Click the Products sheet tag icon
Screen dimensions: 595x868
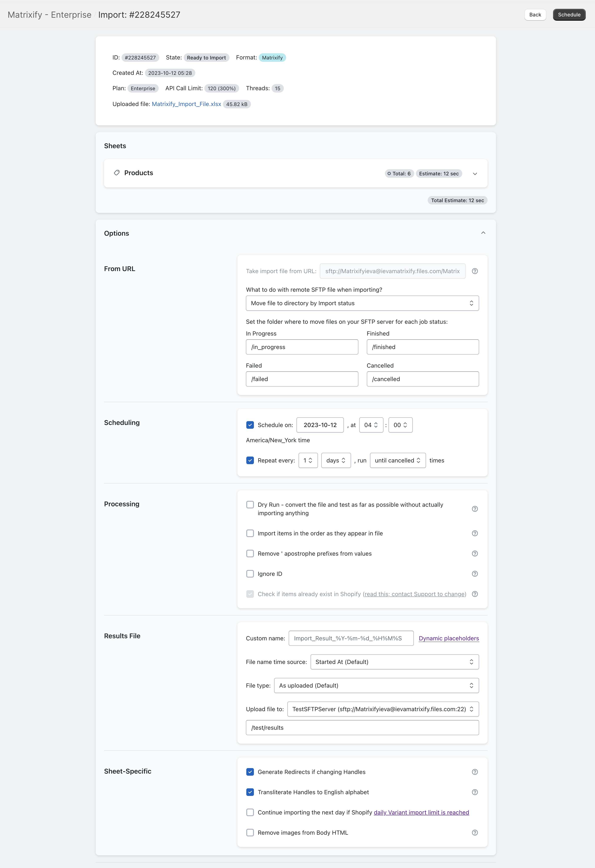point(117,173)
